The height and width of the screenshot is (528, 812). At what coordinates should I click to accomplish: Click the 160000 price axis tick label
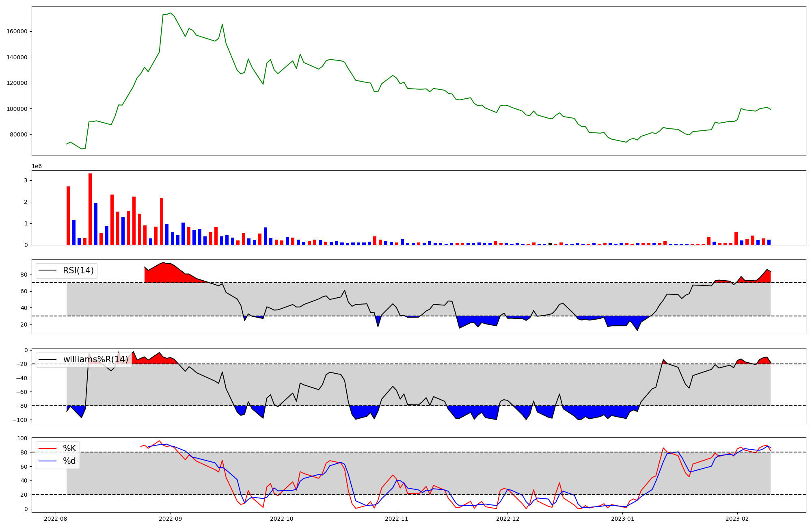[17, 31]
